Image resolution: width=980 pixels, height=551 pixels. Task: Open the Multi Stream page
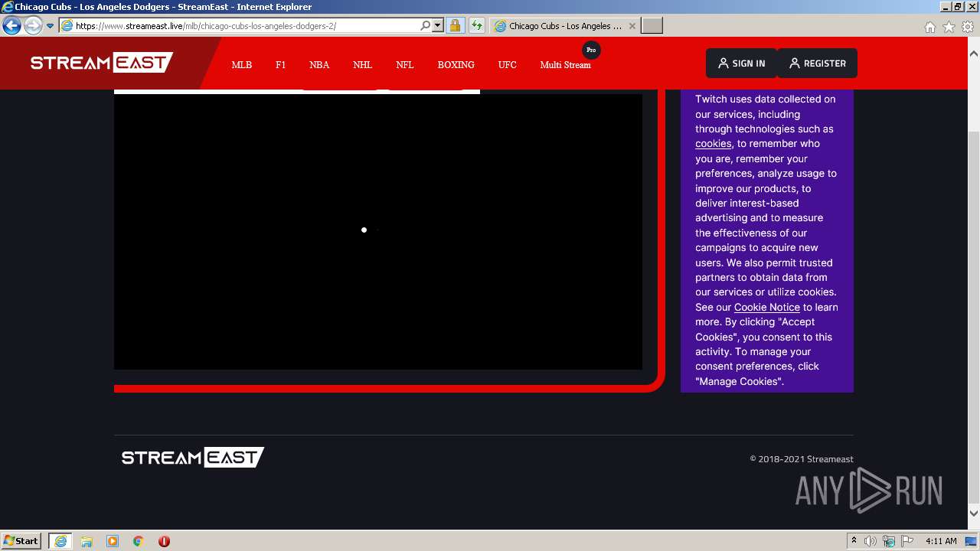click(565, 65)
